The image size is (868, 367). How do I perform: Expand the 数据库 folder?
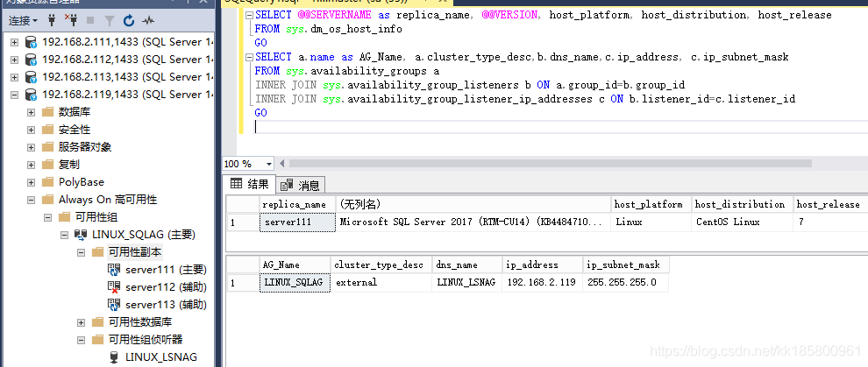click(x=32, y=112)
